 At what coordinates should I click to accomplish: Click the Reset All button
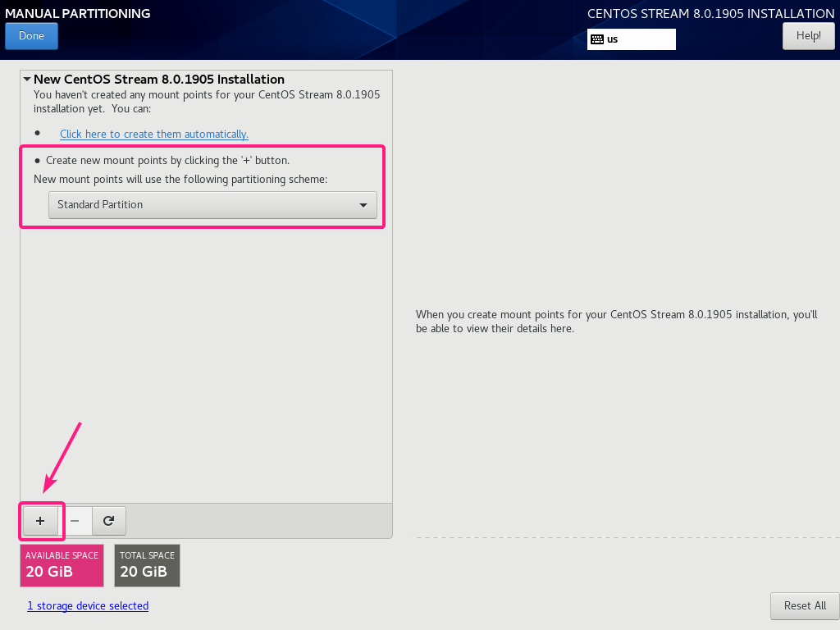pyautogui.click(x=805, y=606)
